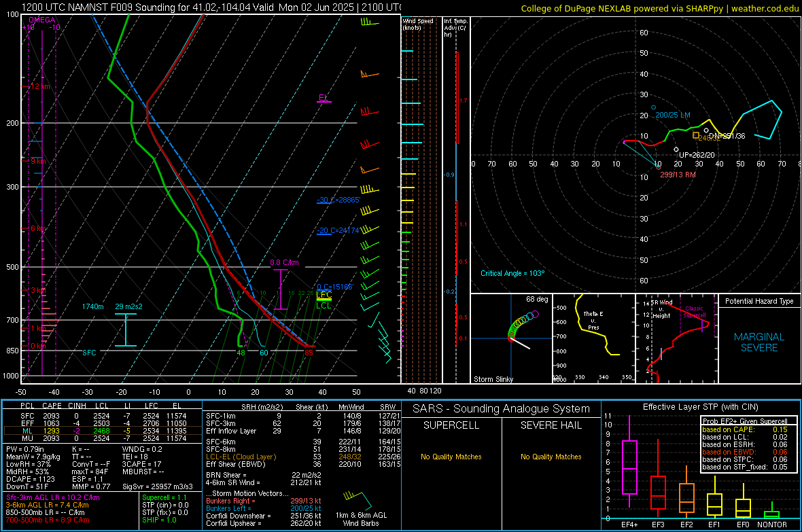Click the red EF3 box plot
The width and height of the screenshot is (802, 532).
658,478
